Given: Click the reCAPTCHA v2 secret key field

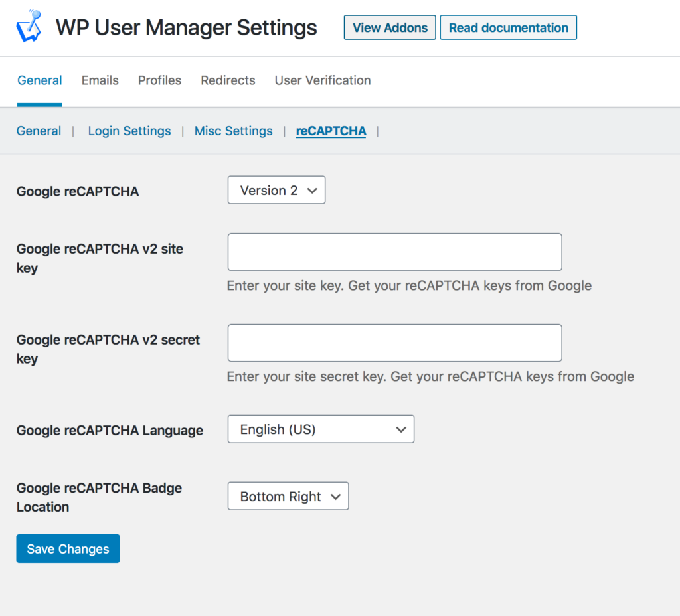Looking at the screenshot, I should 394,343.
